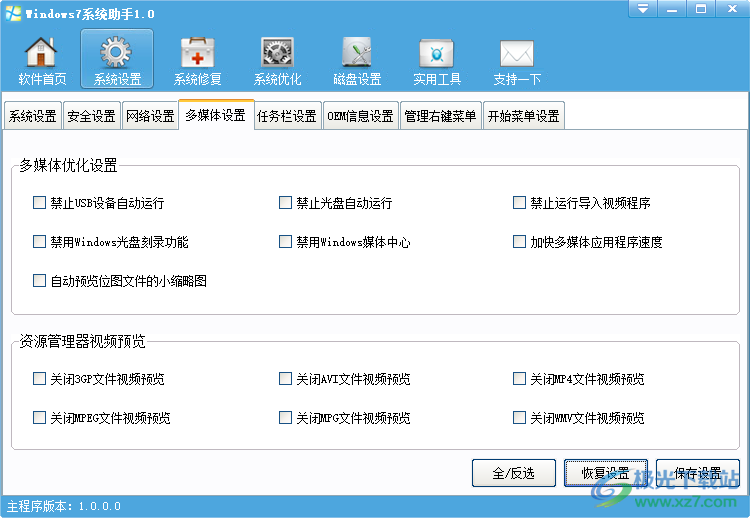The image size is (750, 518).
Task: Minimize the Windows7系统助手 window
Action: click(672, 9)
